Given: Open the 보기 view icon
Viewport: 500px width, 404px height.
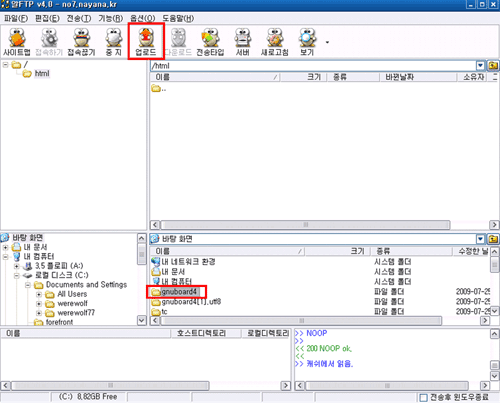Looking at the screenshot, I should pos(307,42).
